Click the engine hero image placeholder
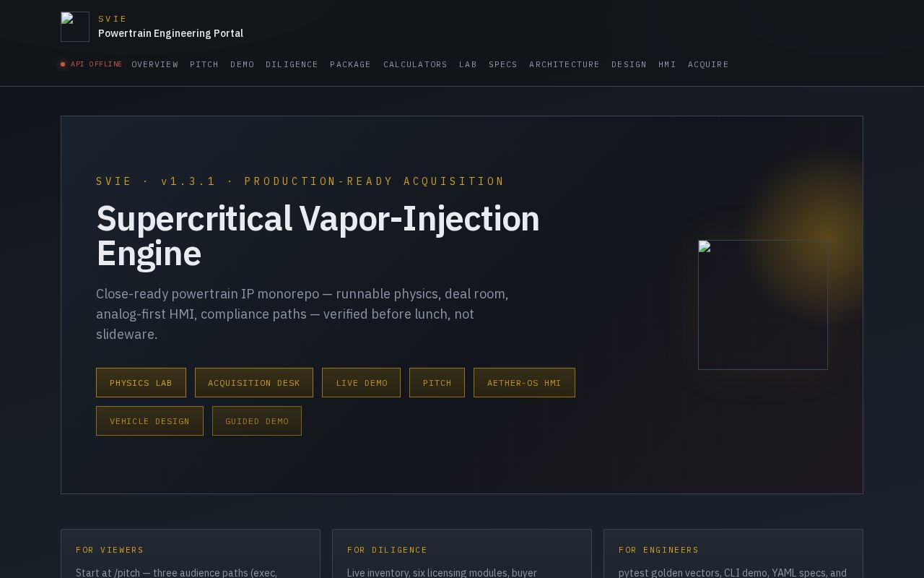The image size is (924, 578). tap(763, 305)
